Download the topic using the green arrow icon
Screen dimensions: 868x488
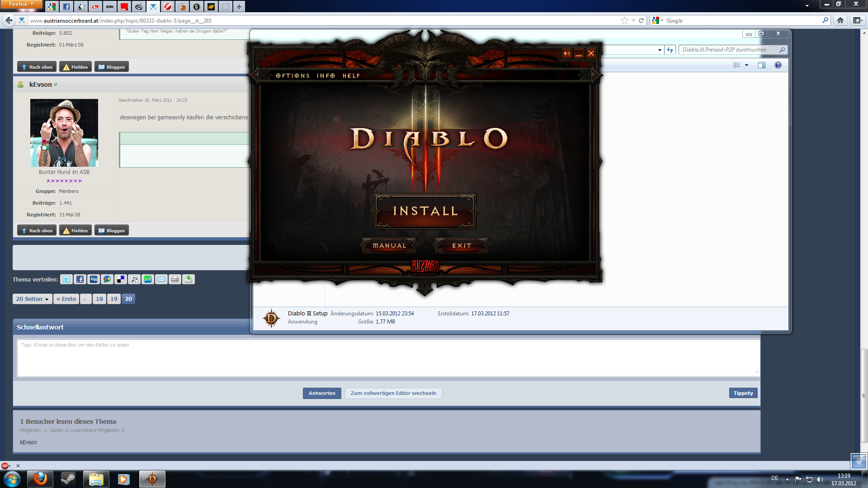point(189,279)
